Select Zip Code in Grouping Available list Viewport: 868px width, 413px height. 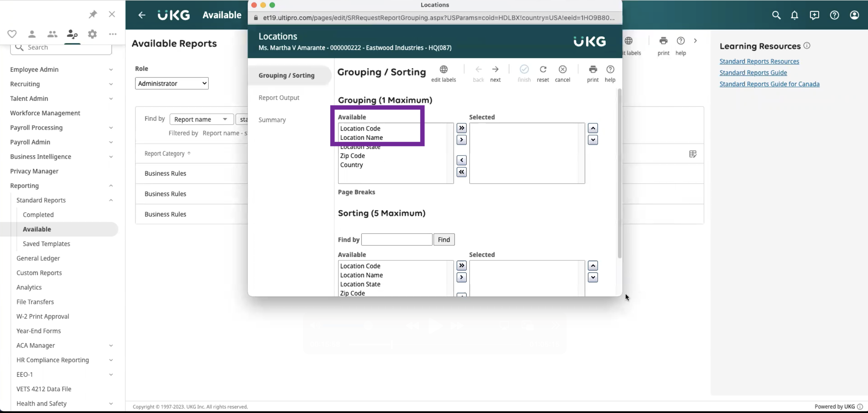coord(352,156)
